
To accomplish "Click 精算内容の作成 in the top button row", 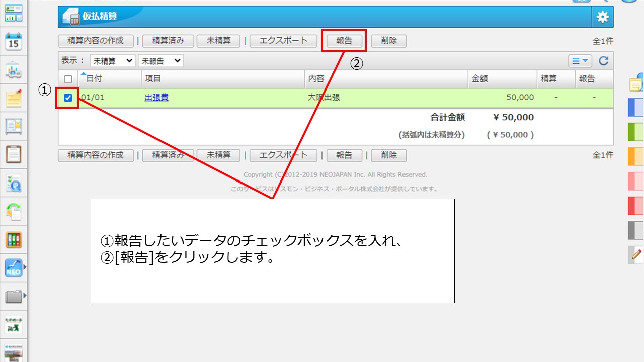I will click(x=96, y=41).
